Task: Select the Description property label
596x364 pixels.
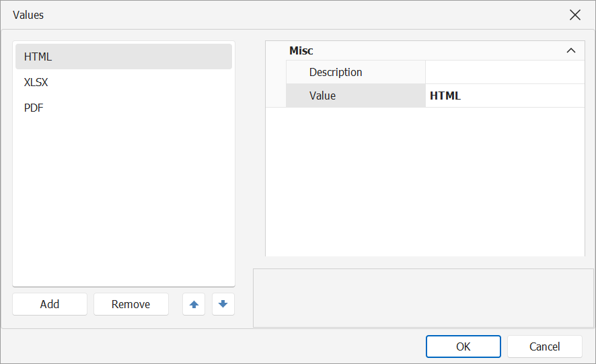Action: pos(336,72)
